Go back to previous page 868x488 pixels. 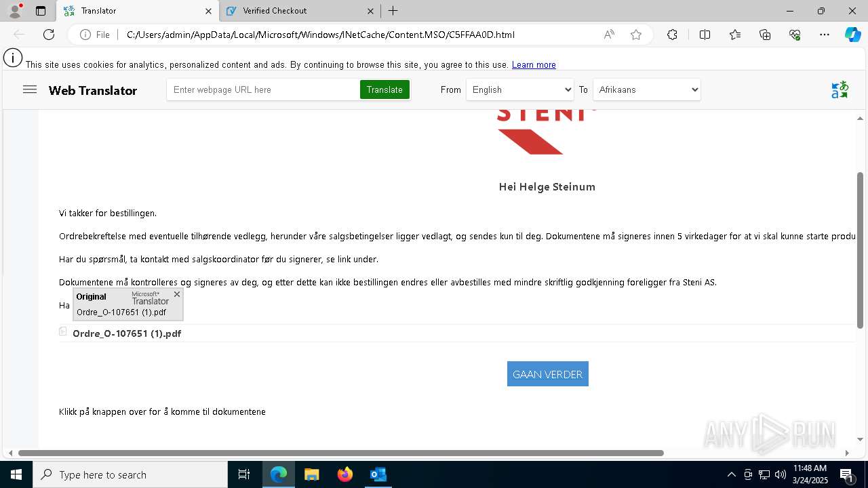tap(19, 35)
